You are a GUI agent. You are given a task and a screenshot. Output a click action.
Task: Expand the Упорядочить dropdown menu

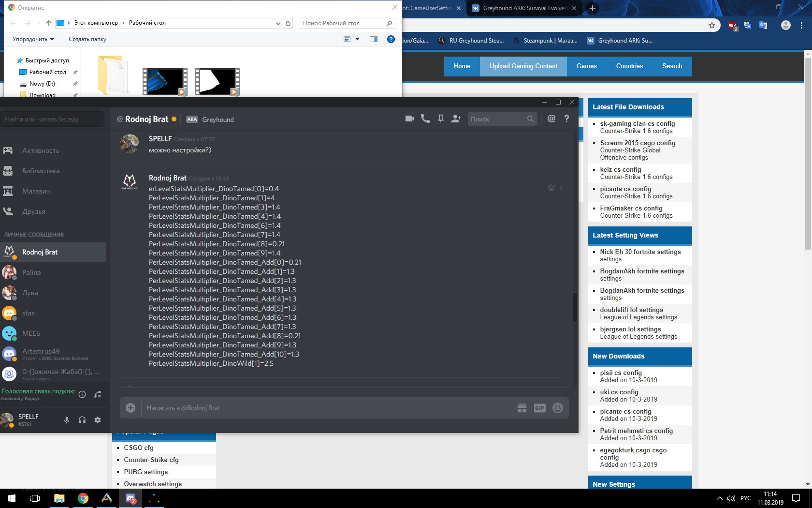pyautogui.click(x=33, y=39)
